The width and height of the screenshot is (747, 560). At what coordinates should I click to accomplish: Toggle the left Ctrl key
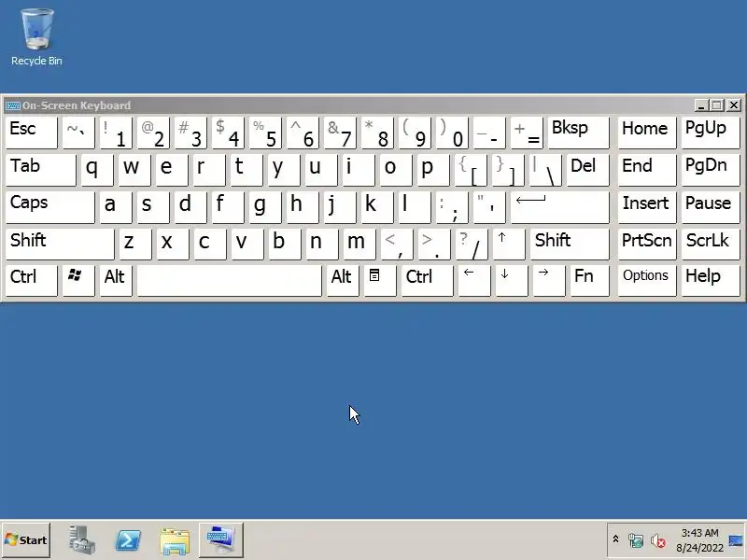coord(32,281)
